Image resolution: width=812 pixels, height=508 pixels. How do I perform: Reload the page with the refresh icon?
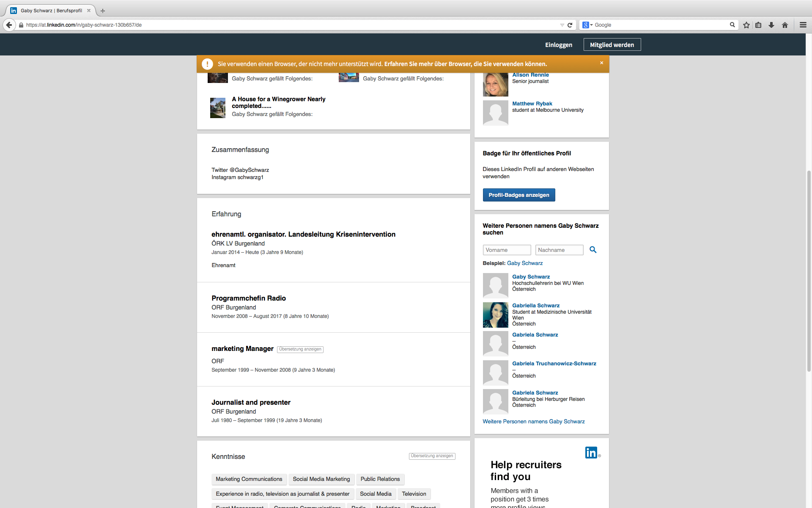(570, 25)
